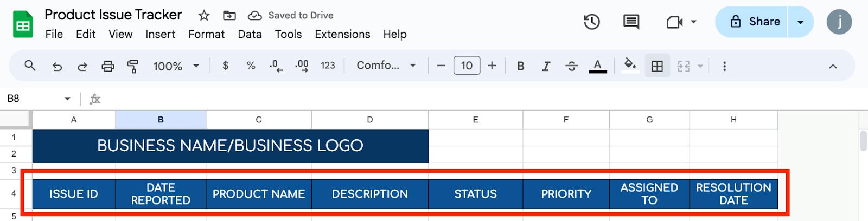868x221 pixels.
Task: Open version history clock icon
Action: click(591, 22)
